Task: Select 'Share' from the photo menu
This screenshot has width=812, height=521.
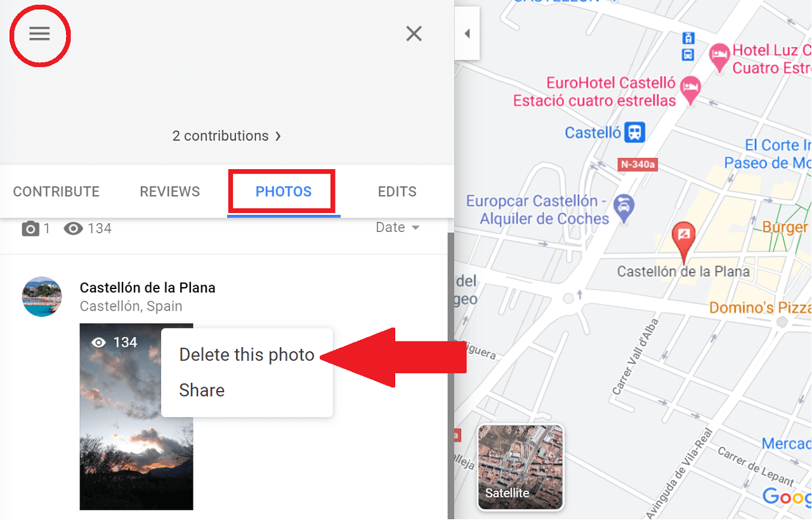Action: tap(202, 390)
